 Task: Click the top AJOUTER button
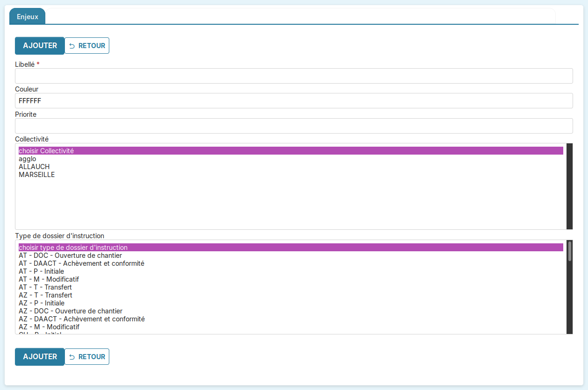click(40, 46)
